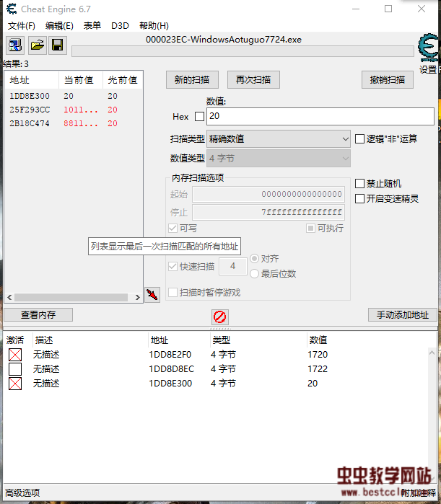Open 高级选项 at bottom left

[22, 492]
